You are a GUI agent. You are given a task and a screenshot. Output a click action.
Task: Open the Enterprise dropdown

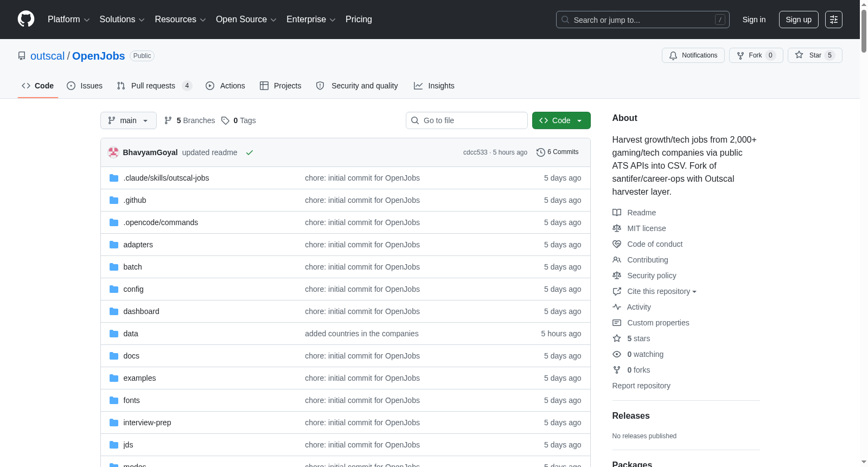[x=311, y=20]
